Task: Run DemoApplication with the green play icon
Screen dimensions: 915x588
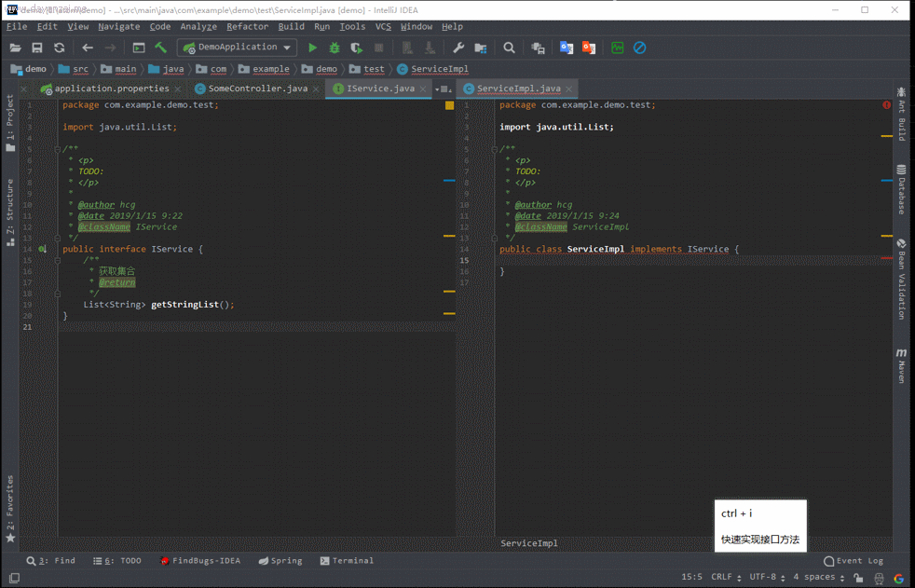Action: (x=312, y=48)
